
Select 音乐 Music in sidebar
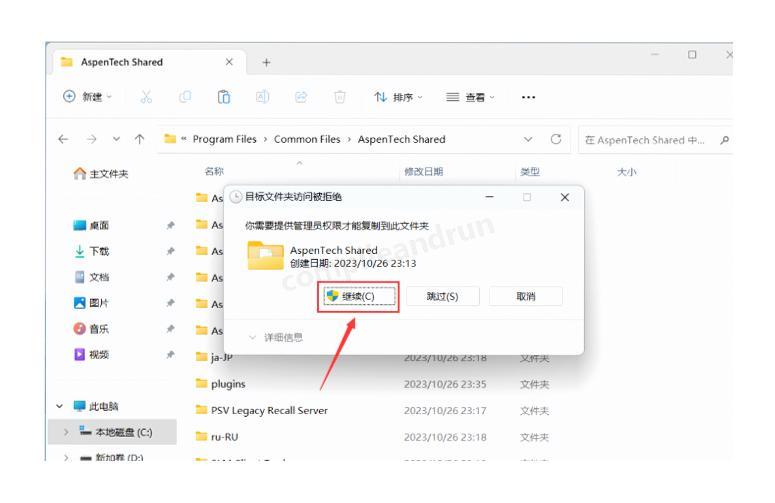click(x=91, y=329)
